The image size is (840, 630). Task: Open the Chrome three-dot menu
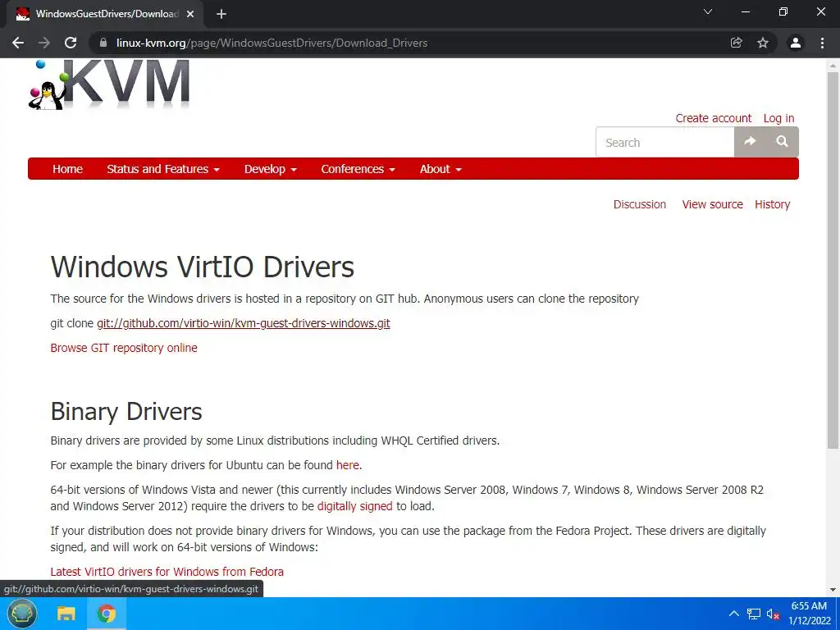pos(822,43)
